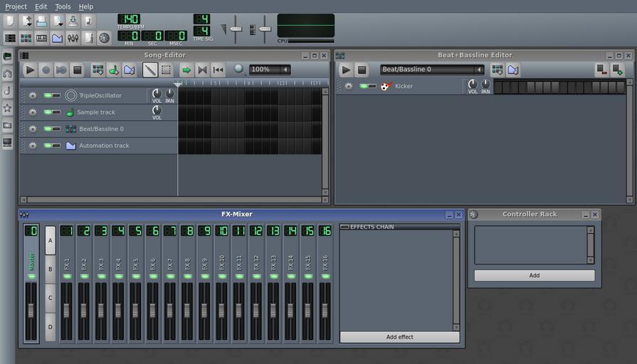Image resolution: width=637 pixels, height=364 pixels.
Task: Open the Piano Roll from main toolbar
Action: (x=41, y=38)
